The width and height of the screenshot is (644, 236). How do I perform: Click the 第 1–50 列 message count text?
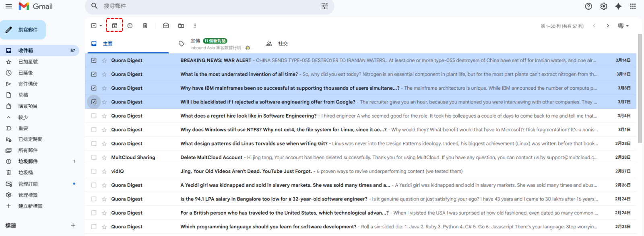click(x=562, y=26)
